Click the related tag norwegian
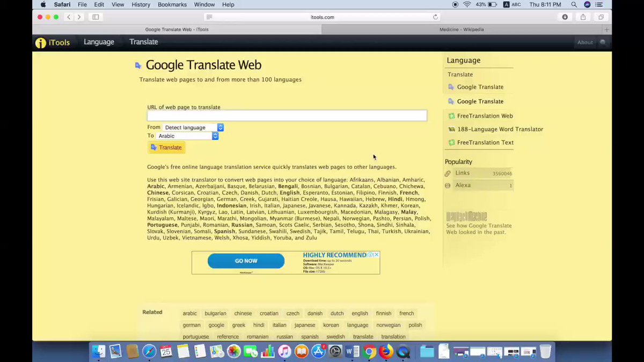 click(388, 325)
